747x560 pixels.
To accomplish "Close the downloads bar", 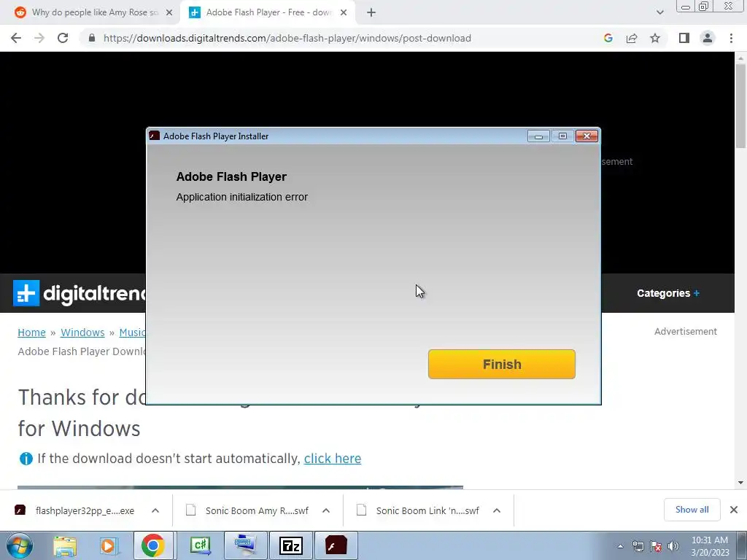I will pos(734,510).
